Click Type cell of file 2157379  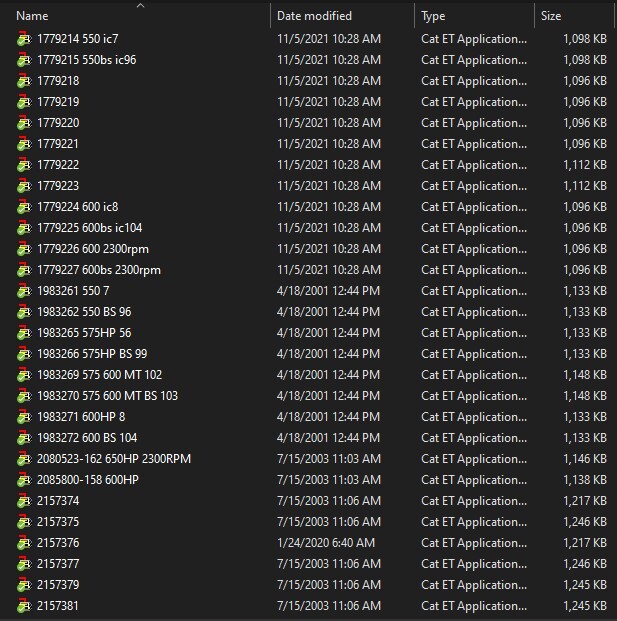click(x=474, y=585)
